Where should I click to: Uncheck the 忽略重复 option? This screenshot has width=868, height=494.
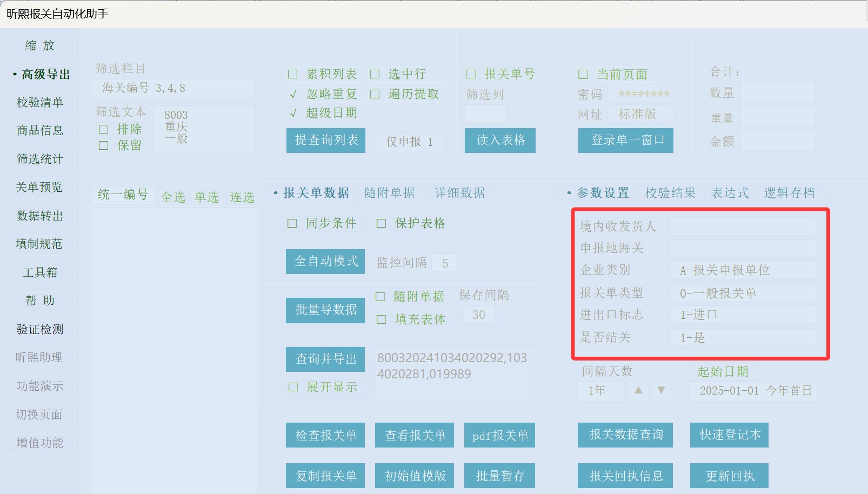point(293,94)
